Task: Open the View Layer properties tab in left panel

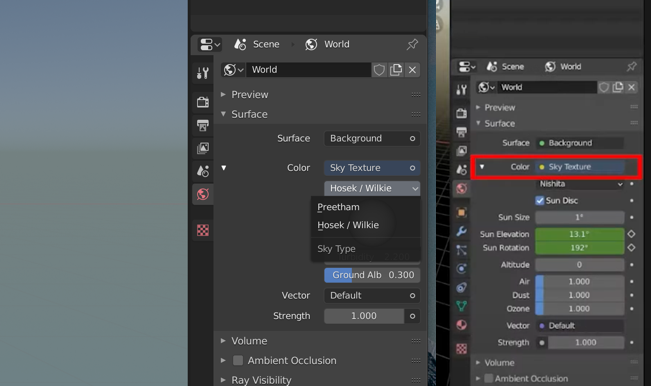Action: [x=203, y=148]
